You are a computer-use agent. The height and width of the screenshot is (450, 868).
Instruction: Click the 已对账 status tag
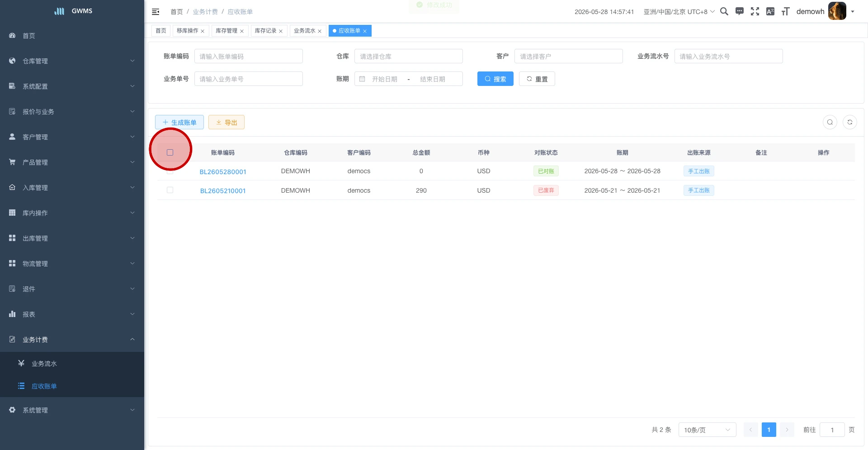click(546, 171)
